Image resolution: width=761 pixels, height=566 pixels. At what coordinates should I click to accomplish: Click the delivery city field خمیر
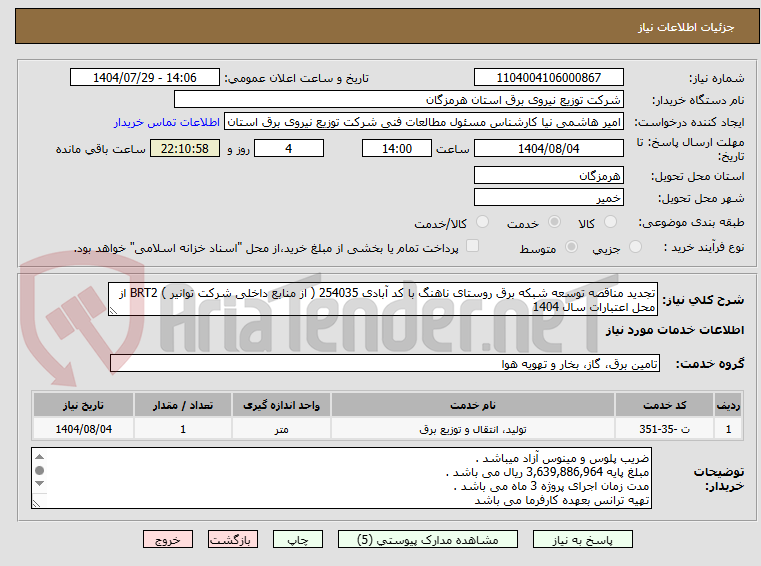(548, 198)
